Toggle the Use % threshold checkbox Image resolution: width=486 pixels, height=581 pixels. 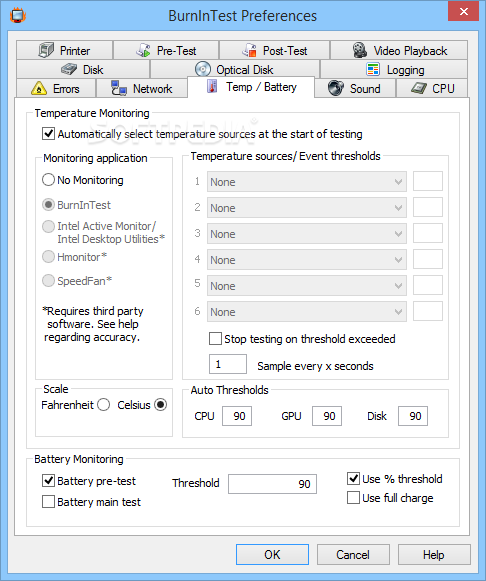(353, 478)
